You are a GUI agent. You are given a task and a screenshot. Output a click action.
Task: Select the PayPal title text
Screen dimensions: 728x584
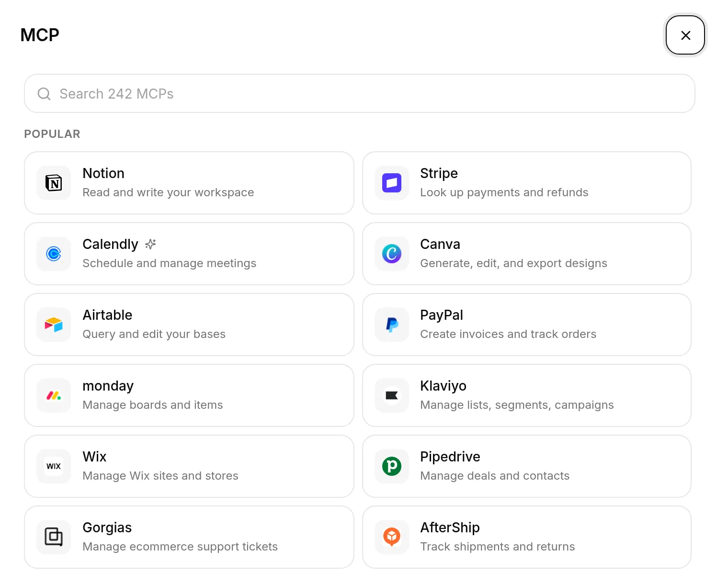click(x=442, y=315)
